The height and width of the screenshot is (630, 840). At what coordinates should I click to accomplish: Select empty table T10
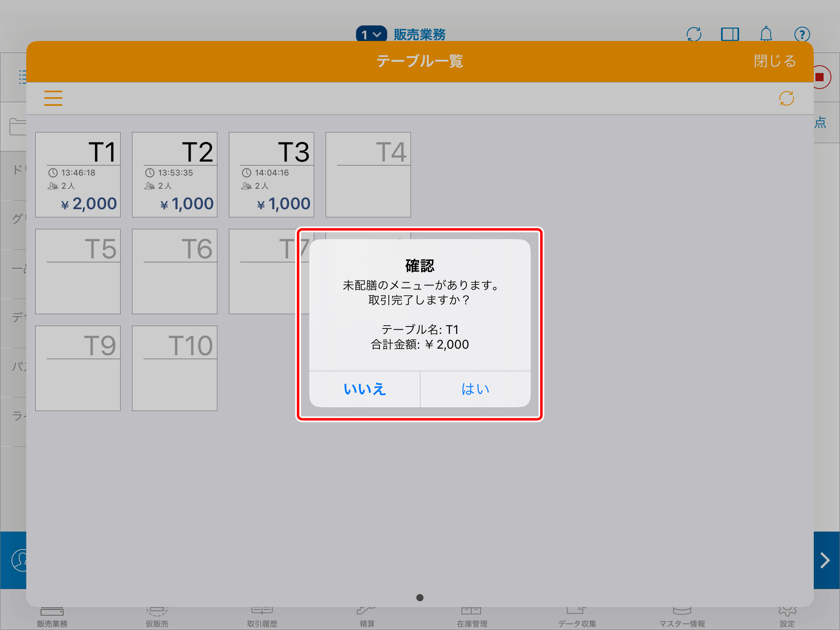[175, 368]
